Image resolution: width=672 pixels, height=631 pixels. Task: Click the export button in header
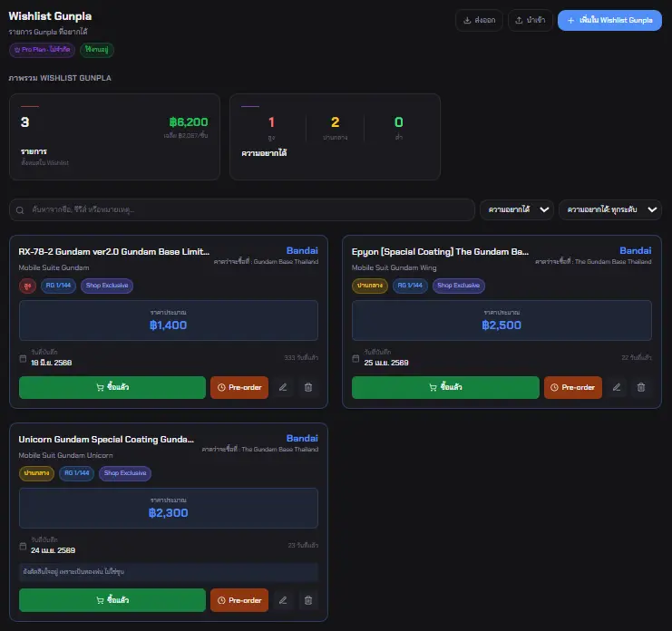pyautogui.click(x=479, y=20)
